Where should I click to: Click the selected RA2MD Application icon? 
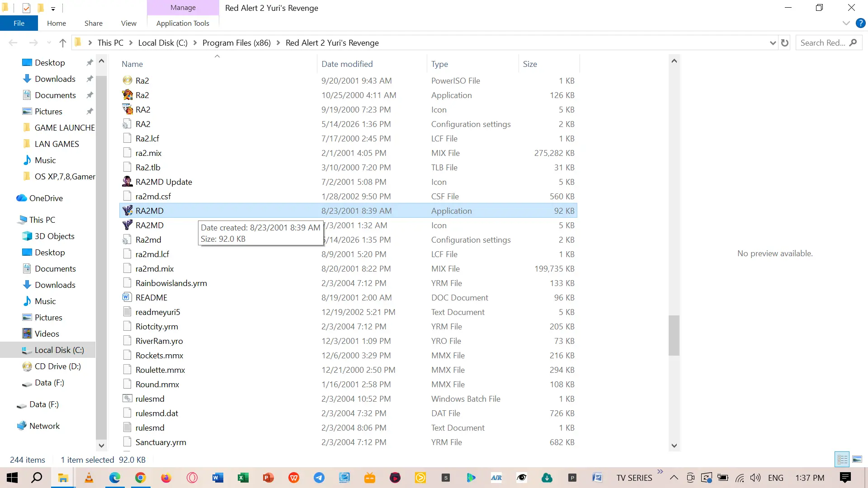tap(127, 211)
